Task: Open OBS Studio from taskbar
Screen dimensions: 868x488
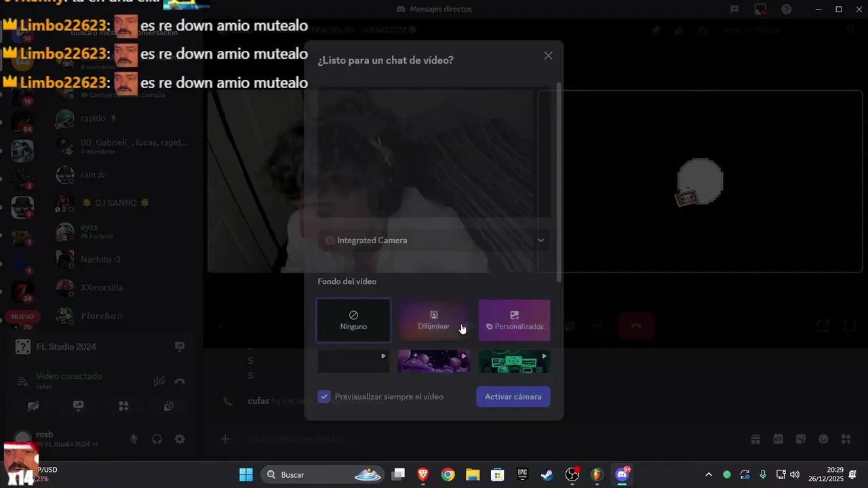Action: tap(572, 474)
